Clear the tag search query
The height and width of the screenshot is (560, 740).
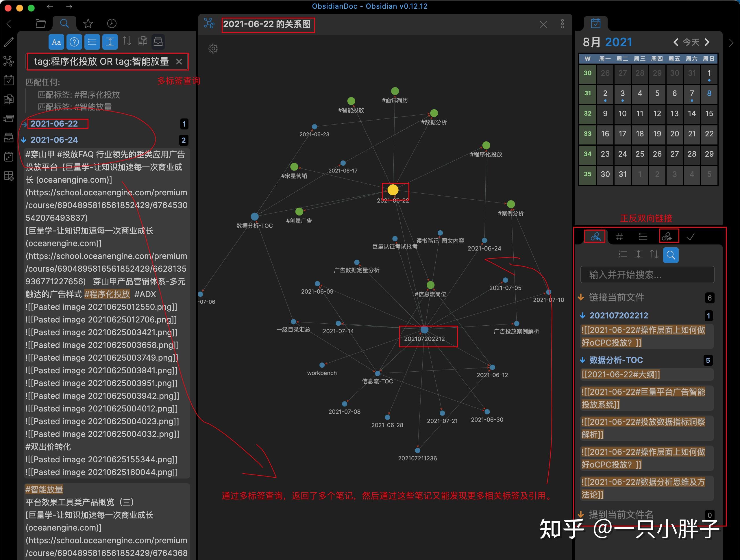(179, 62)
